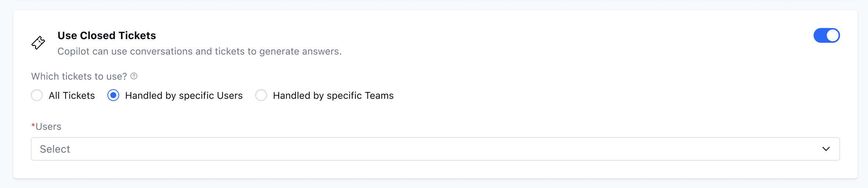Click the white knob of the blue switch
868x188 pixels.
pos(833,35)
